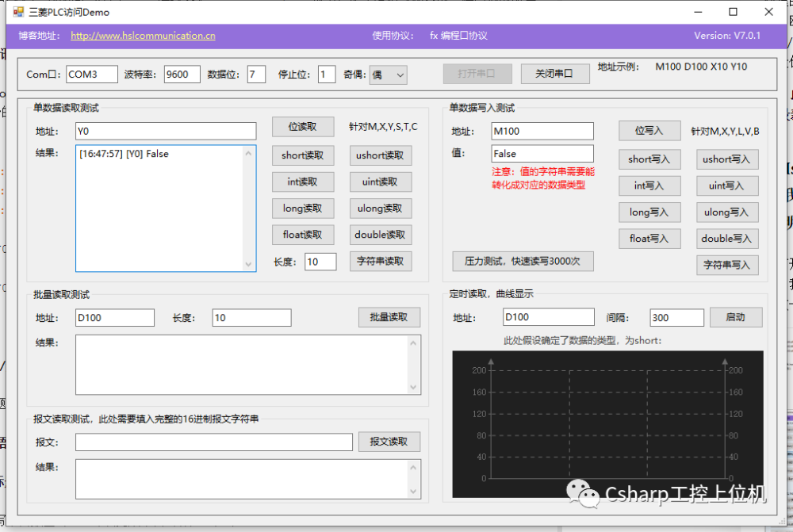The image size is (793, 532).
Task: Click the double读取 button
Action: coord(381,235)
